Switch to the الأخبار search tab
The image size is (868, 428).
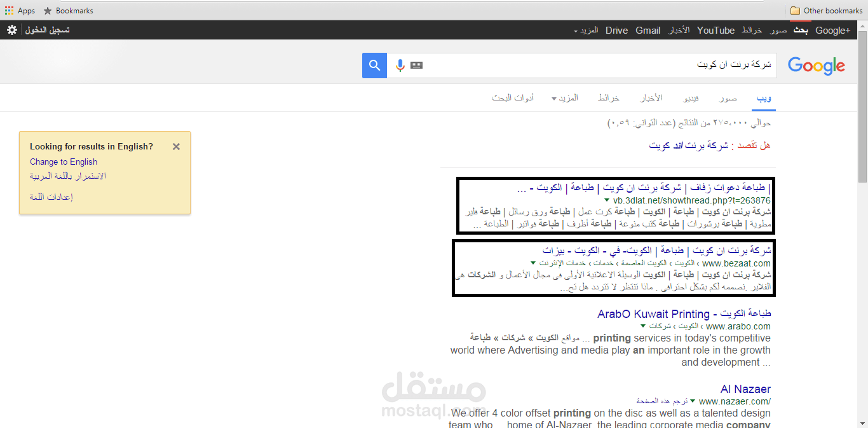coord(651,98)
